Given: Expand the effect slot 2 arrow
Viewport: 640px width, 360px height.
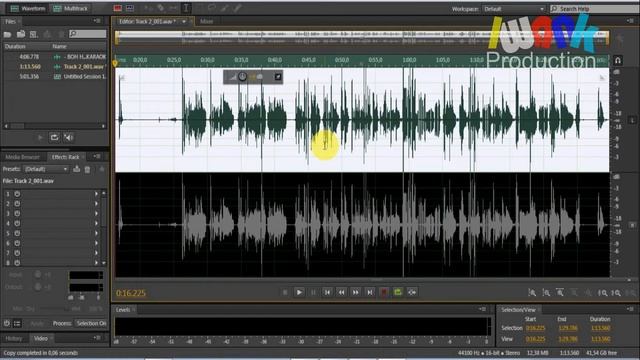Looking at the screenshot, I should coord(97,204).
